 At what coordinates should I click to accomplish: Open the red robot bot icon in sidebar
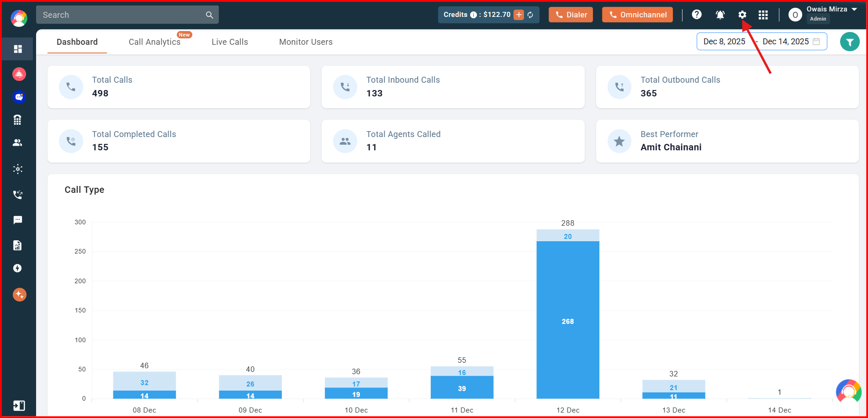click(19, 74)
